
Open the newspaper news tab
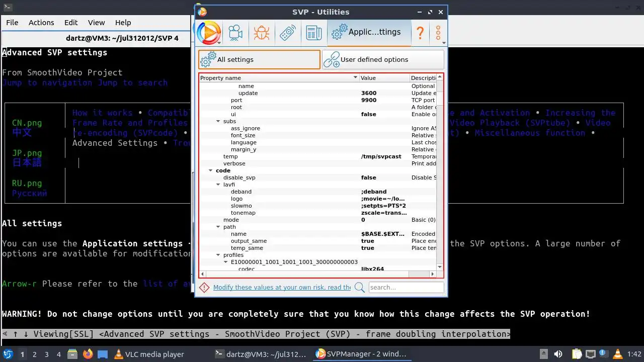(x=313, y=33)
